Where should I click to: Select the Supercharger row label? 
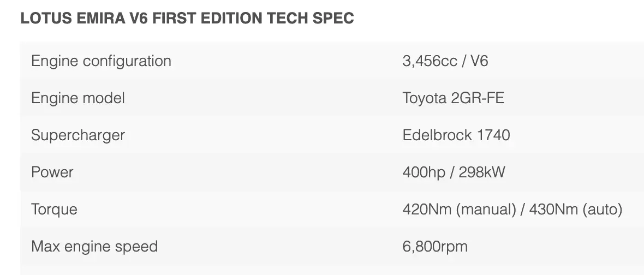coord(78,135)
